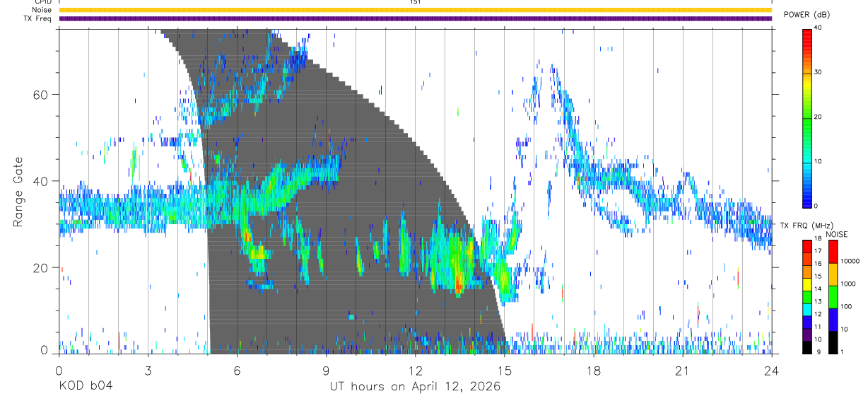Click the CPID value "151"
The image size is (868, 401).
tap(415, 2)
